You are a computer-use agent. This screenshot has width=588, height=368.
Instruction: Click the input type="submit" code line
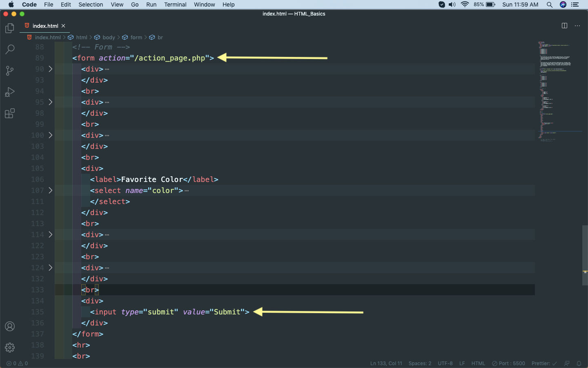pos(169,312)
